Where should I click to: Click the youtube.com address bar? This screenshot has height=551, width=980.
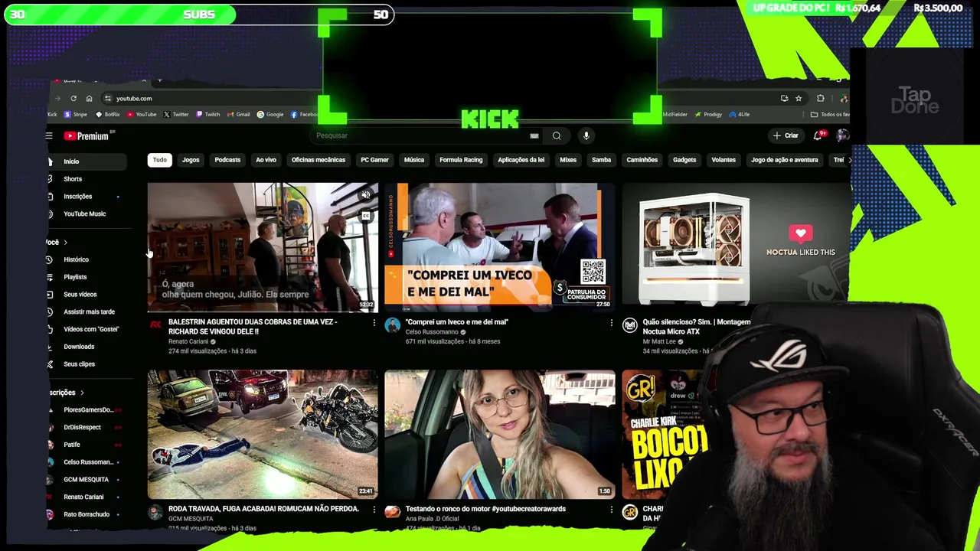(436, 98)
